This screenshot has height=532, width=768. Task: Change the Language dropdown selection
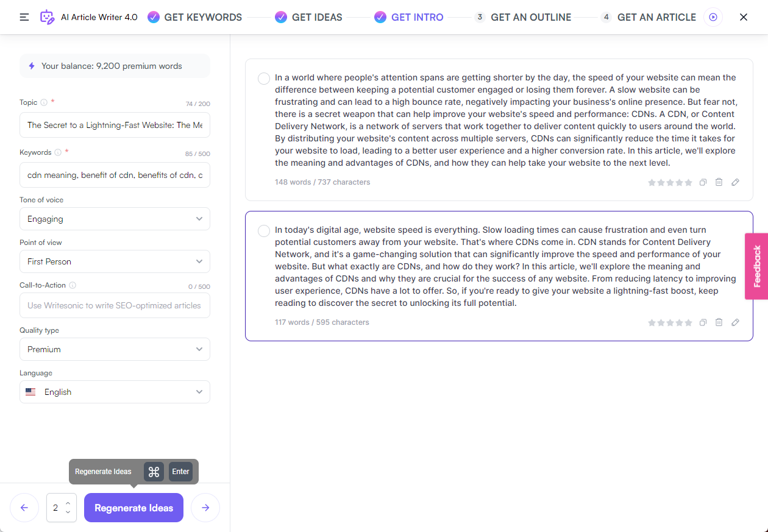(x=115, y=392)
